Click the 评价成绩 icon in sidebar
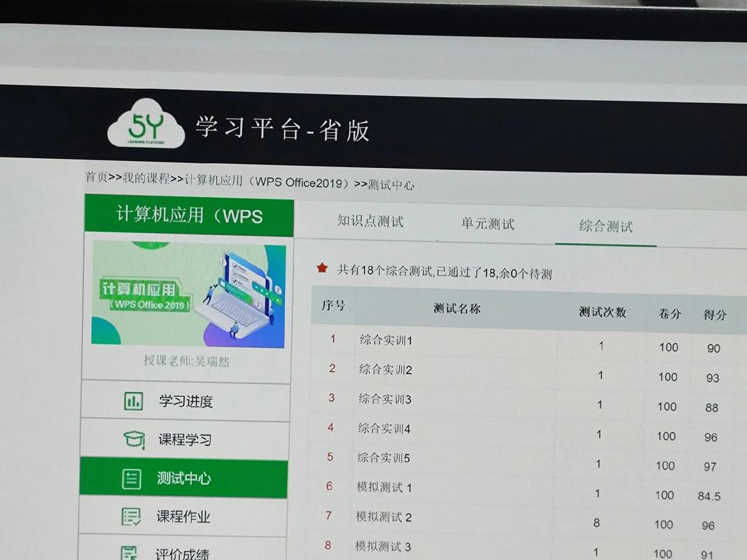Screen dimensions: 747x560 (x=129, y=553)
